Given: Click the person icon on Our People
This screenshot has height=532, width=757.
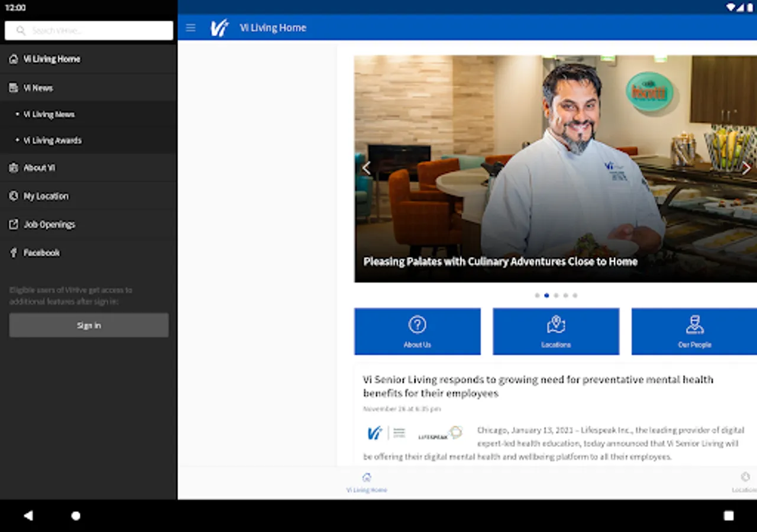Looking at the screenshot, I should [x=695, y=325].
